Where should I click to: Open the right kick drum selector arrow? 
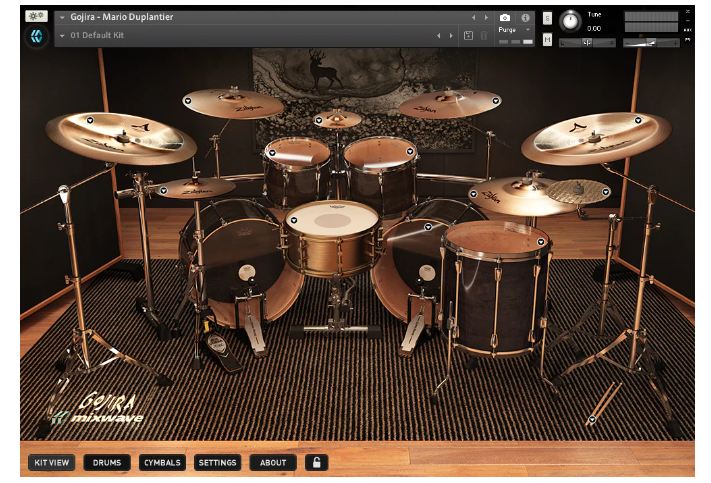point(428,227)
